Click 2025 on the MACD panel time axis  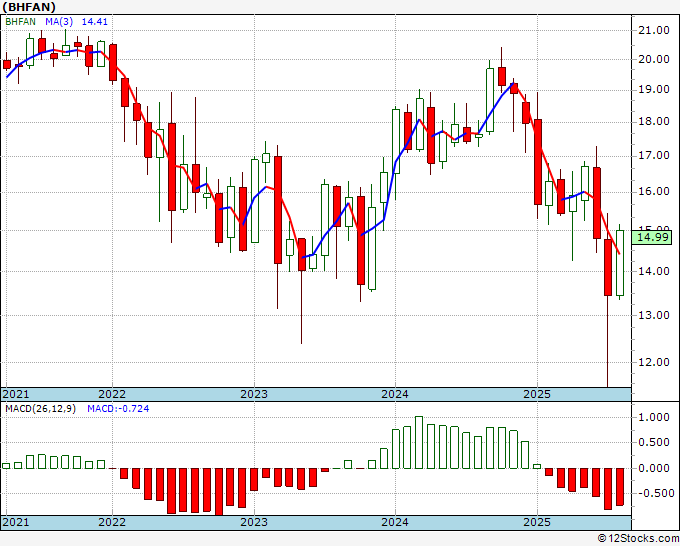click(536, 522)
